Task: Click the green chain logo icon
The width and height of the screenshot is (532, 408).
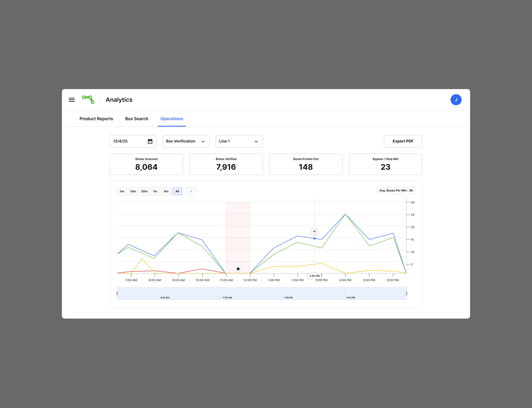Action: (88, 99)
